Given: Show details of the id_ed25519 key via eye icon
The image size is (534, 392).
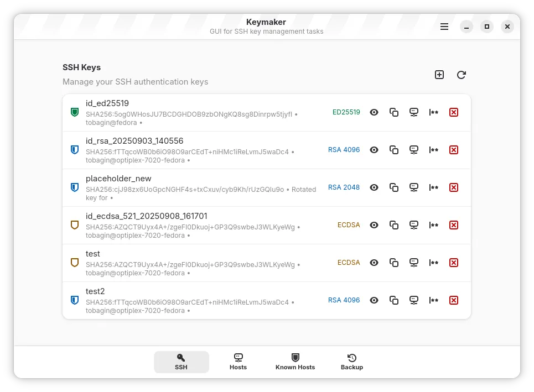Looking at the screenshot, I should click(x=374, y=112).
